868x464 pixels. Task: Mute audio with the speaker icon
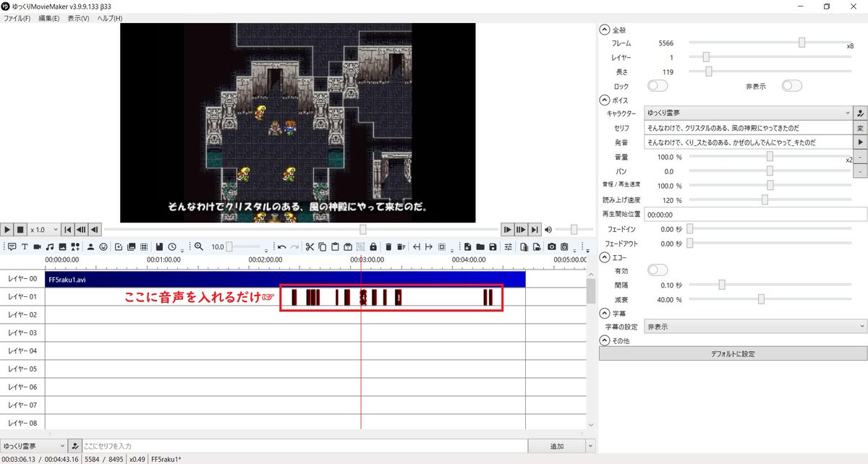[549, 229]
